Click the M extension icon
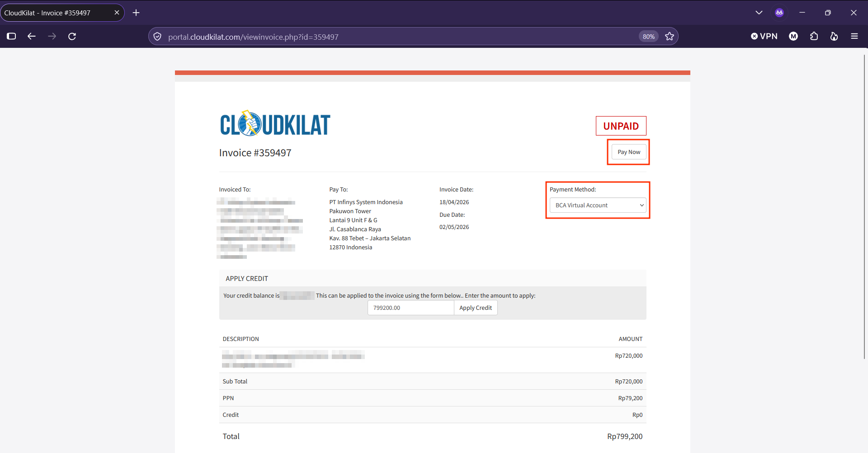868x453 pixels. (x=793, y=36)
